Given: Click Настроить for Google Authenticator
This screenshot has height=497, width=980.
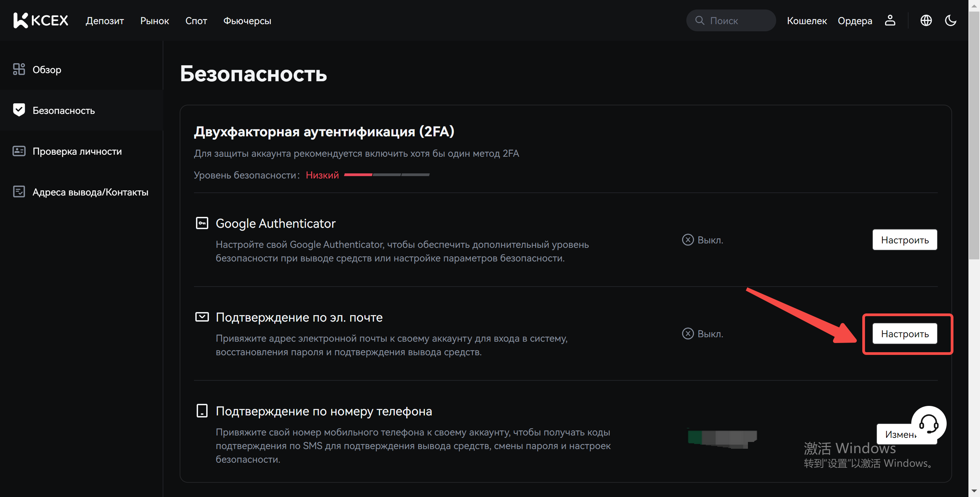Looking at the screenshot, I should point(905,240).
